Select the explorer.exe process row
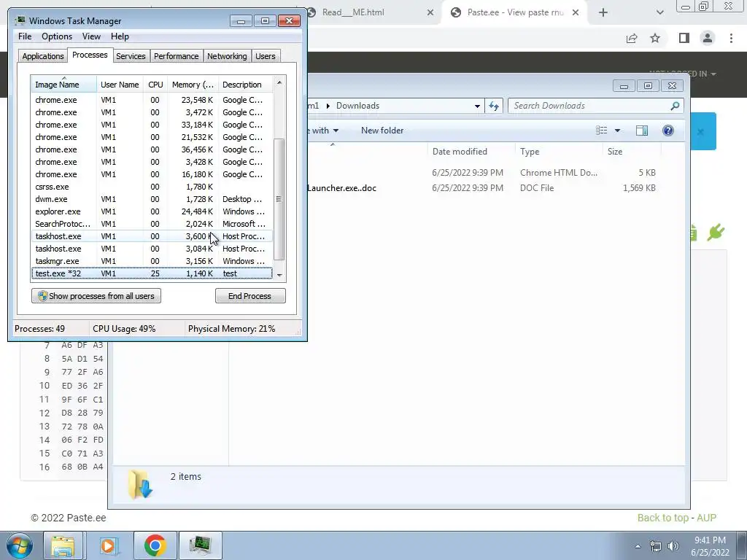This screenshot has width=747, height=560. [x=152, y=211]
